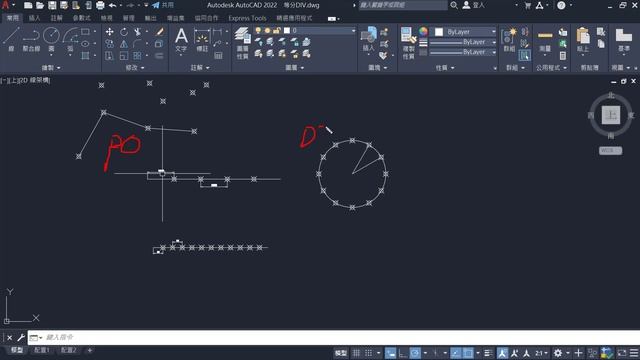Viewport: 640px width, 360px height.
Task: Expand the Modify panel flyout
Action: [135, 68]
